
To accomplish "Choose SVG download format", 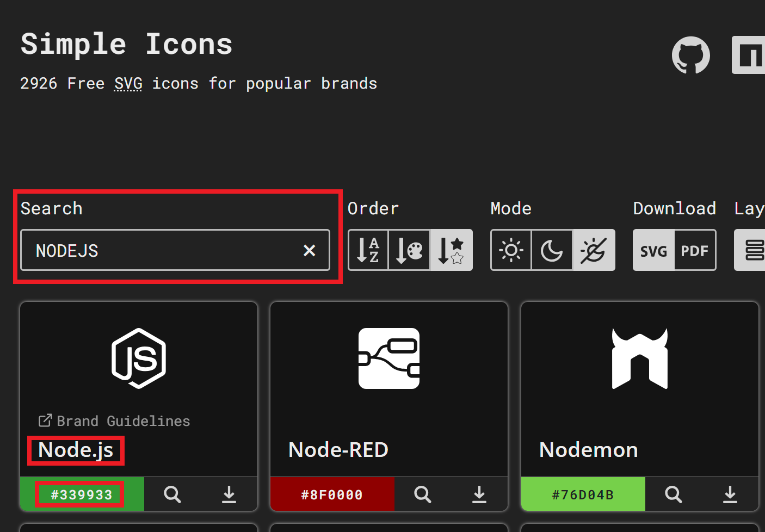I will [x=653, y=250].
